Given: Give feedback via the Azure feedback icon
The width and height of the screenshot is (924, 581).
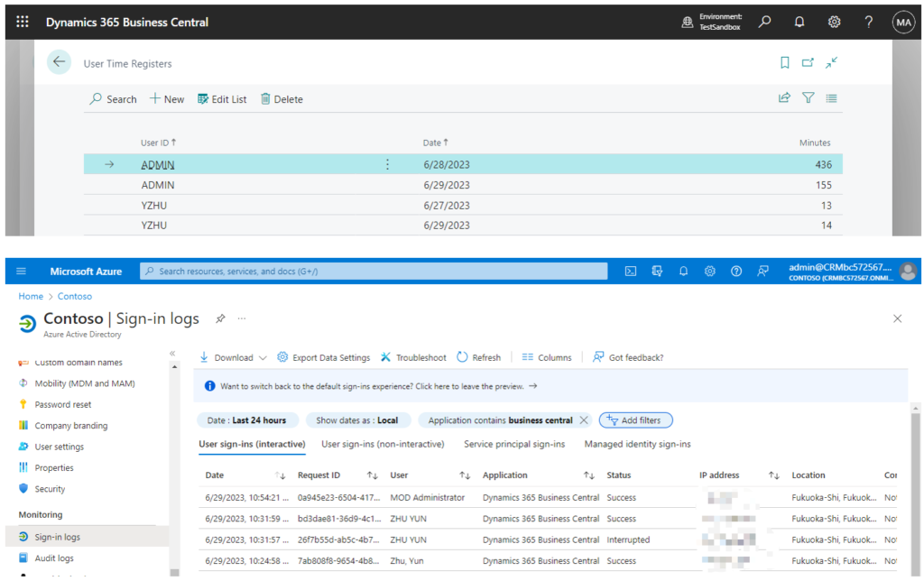Looking at the screenshot, I should (x=762, y=271).
